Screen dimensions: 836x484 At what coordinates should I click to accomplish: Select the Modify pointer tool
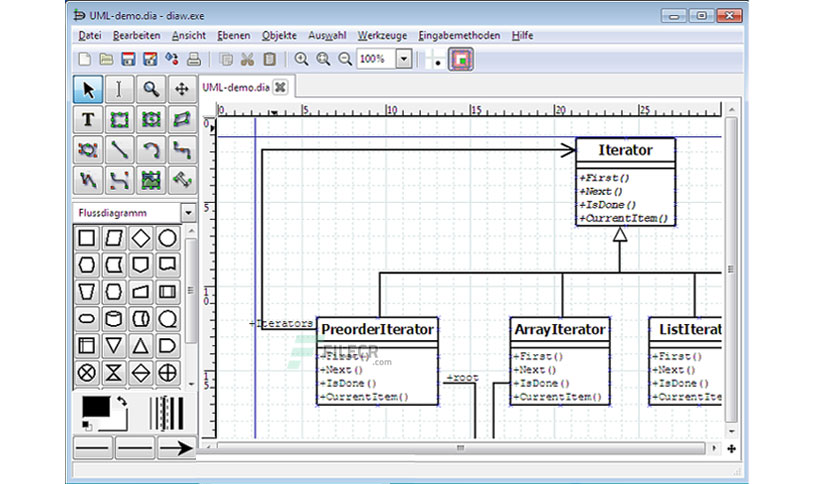coord(88,89)
